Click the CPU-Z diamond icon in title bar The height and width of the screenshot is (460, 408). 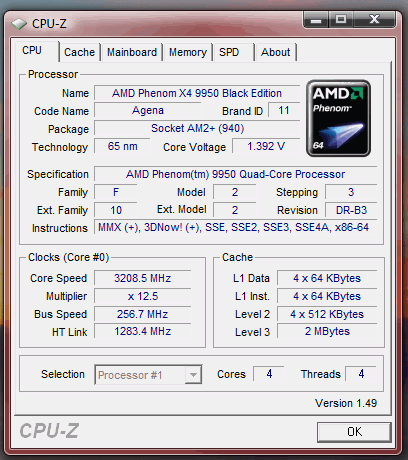[x=19, y=24]
